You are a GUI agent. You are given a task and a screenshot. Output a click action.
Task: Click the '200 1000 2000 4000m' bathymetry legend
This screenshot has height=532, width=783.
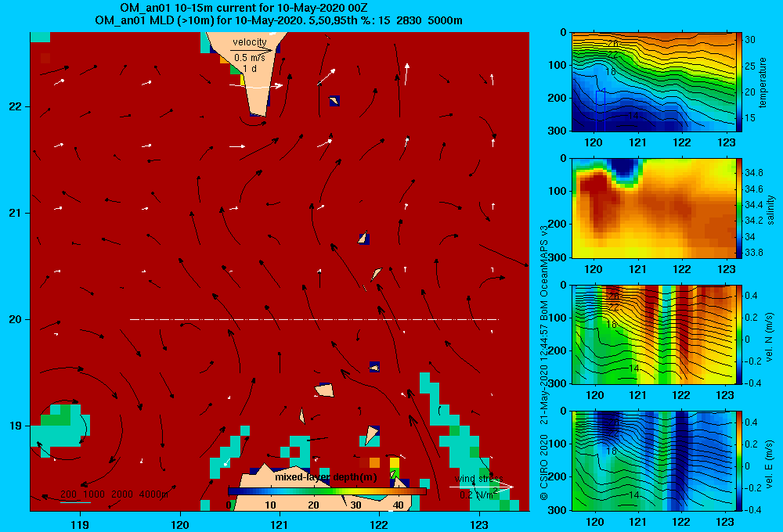(114, 494)
